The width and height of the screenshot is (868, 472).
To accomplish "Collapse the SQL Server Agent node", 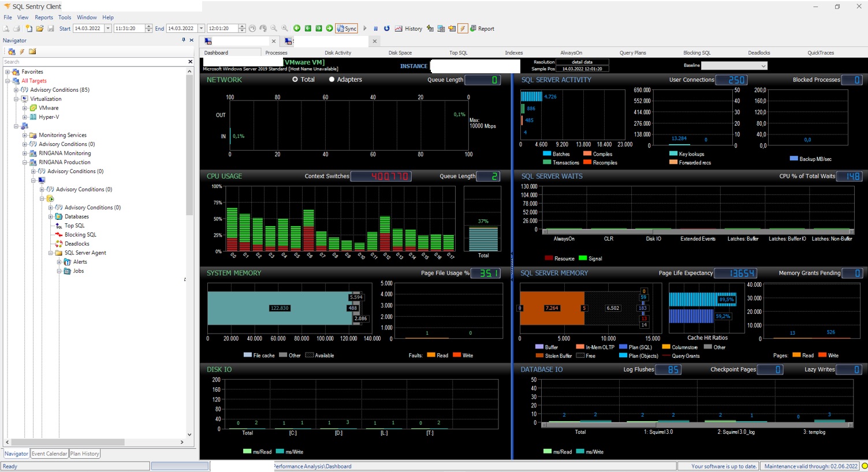I will coord(50,253).
